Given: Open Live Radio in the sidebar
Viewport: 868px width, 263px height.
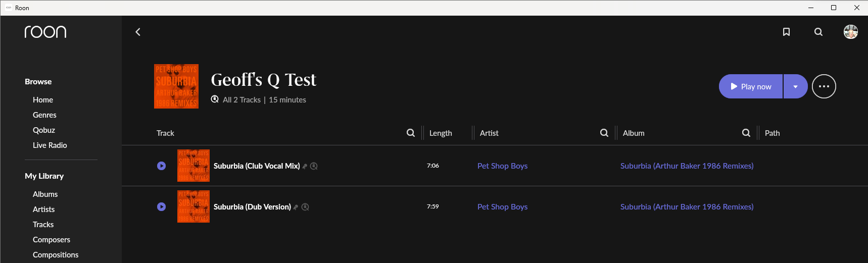Looking at the screenshot, I should point(50,145).
